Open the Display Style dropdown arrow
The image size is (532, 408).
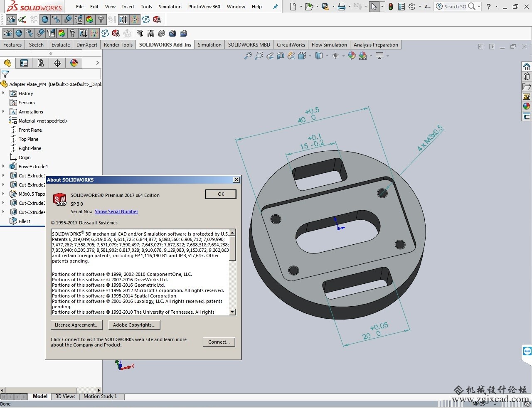[x=327, y=56]
